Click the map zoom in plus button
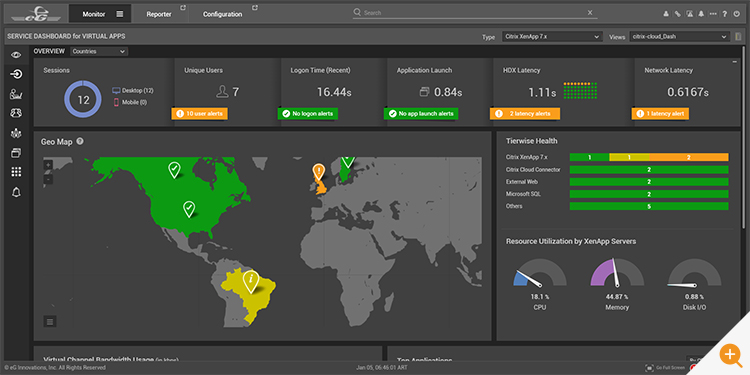This screenshot has width=750, height=375. coord(48,165)
